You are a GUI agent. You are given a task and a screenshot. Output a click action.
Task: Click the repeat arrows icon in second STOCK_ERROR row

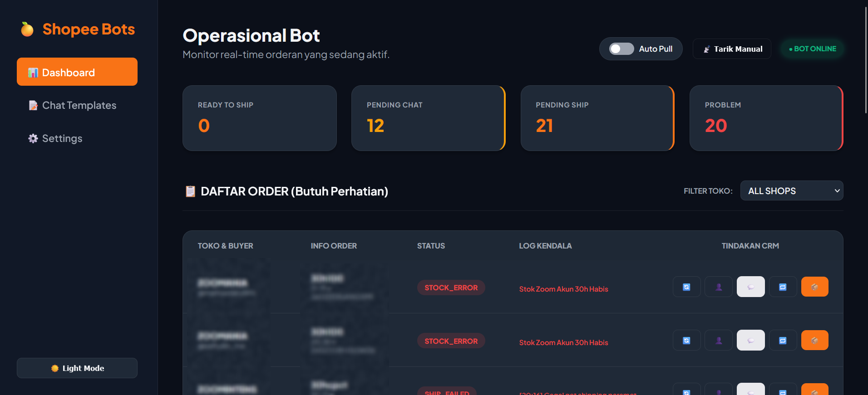pyautogui.click(x=783, y=340)
